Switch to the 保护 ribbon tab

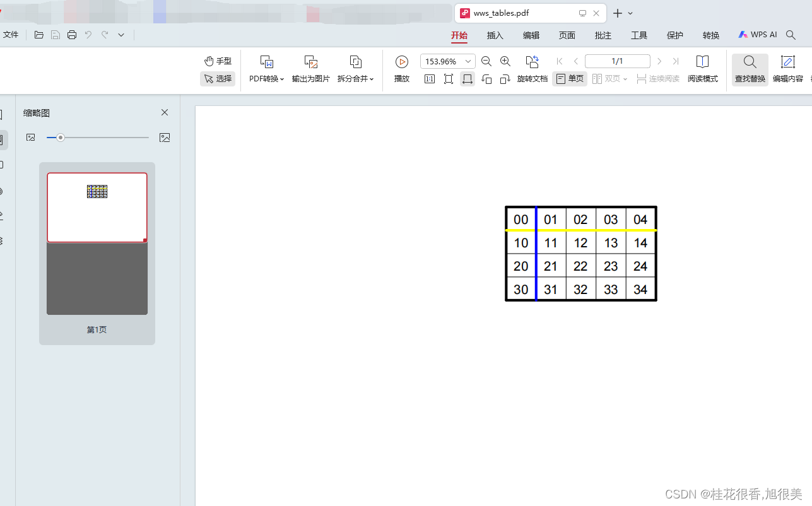675,35
